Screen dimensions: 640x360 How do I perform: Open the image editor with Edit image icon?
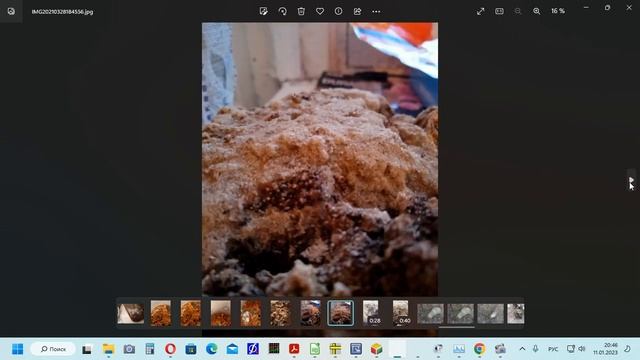point(264,11)
